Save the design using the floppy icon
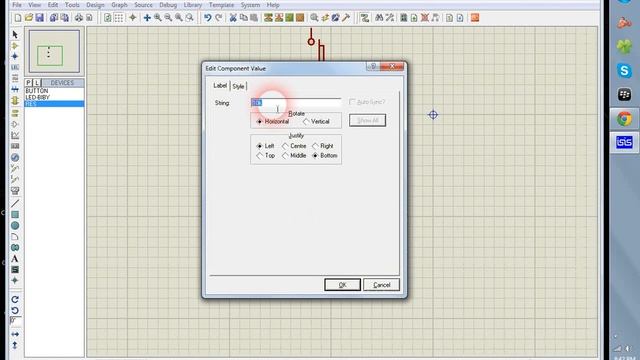The height and width of the screenshot is (360, 640). pyautogui.click(x=40, y=18)
